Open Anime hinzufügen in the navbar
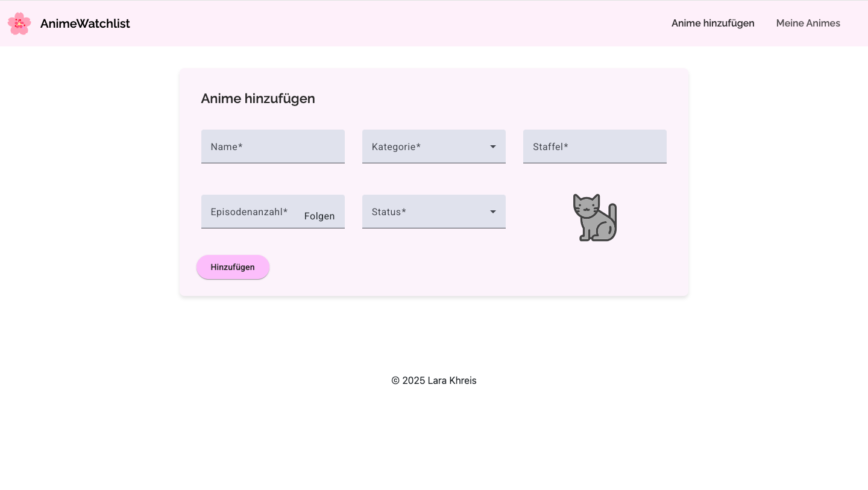This screenshot has height=490, width=868. coord(712,24)
